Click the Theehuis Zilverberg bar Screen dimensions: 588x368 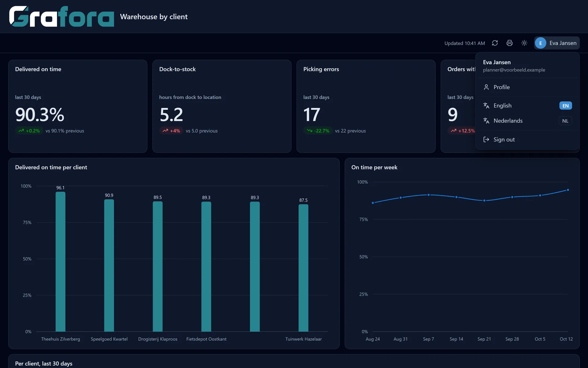coord(60,262)
